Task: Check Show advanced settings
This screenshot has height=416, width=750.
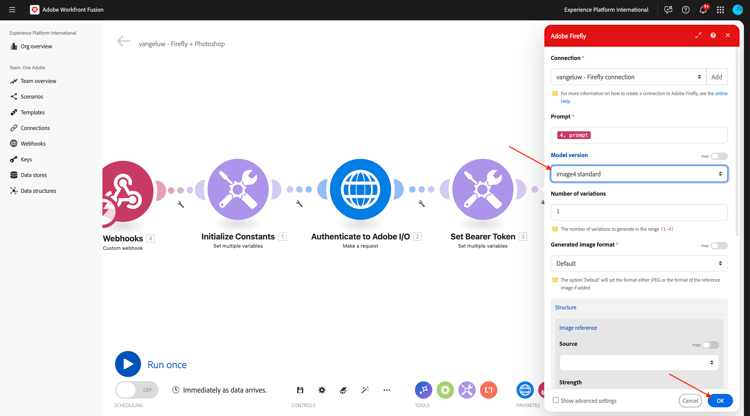Action: pos(555,400)
